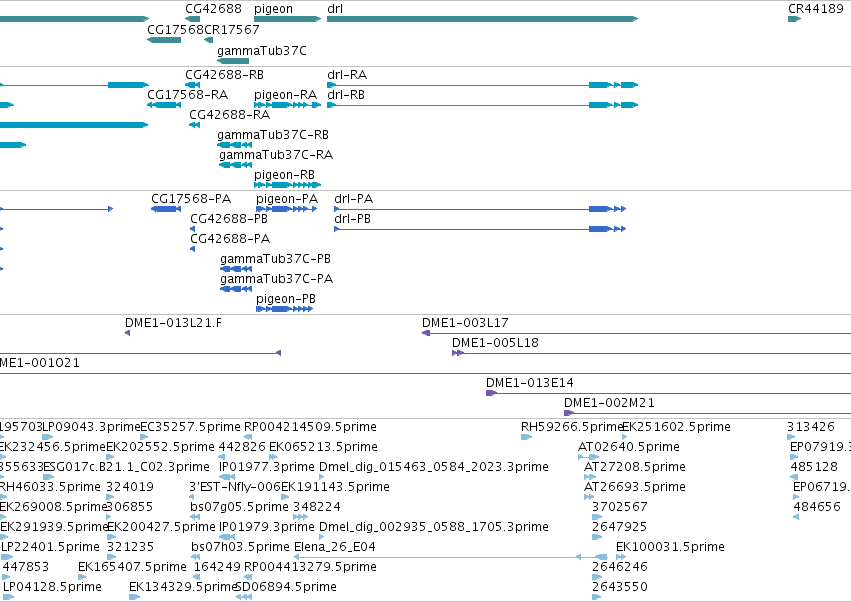
Task: Open the 484656 EST label
Action: tap(817, 507)
